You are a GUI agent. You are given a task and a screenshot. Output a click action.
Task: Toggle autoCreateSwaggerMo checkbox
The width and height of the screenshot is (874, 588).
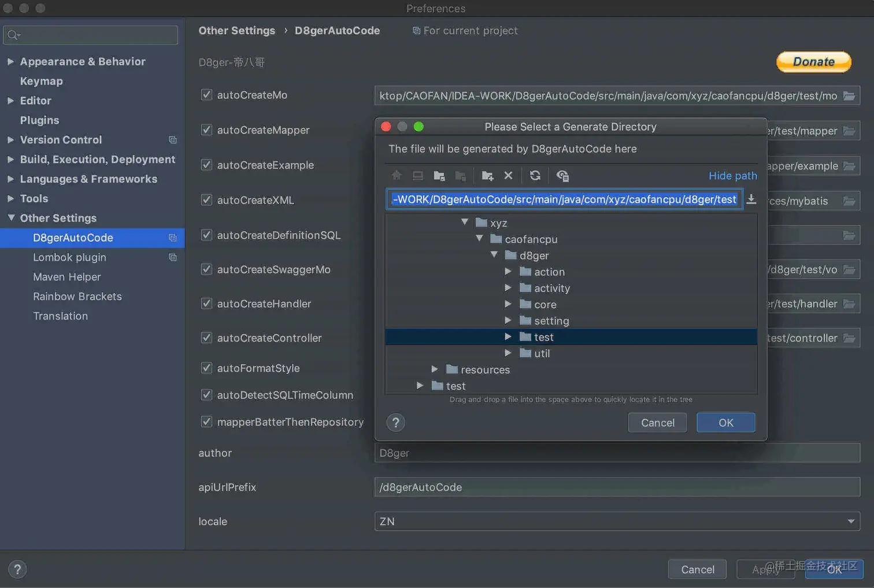(206, 269)
